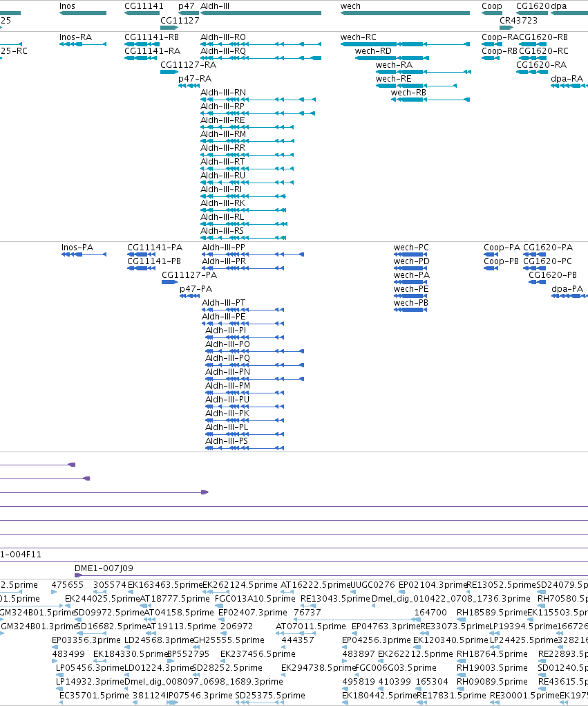Click the CG11127 gene label

pos(180,20)
